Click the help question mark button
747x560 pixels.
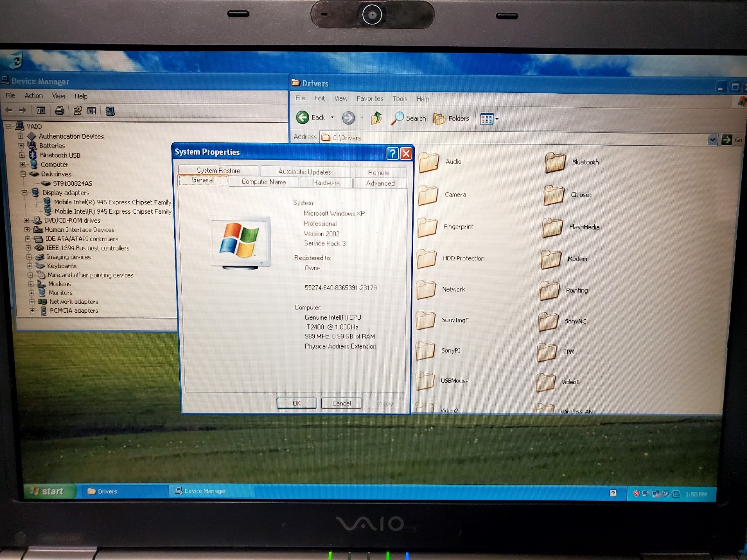[393, 153]
